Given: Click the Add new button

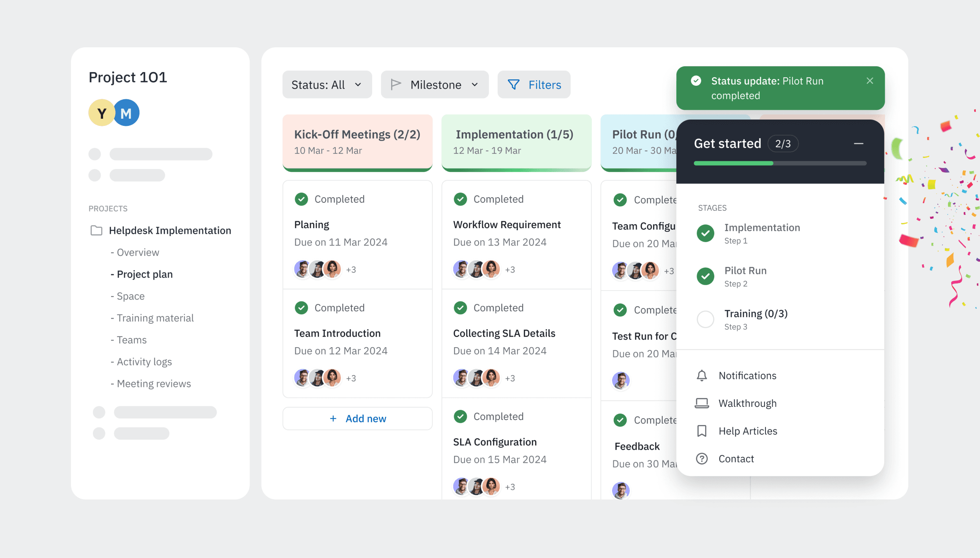Looking at the screenshot, I should pyautogui.click(x=357, y=417).
